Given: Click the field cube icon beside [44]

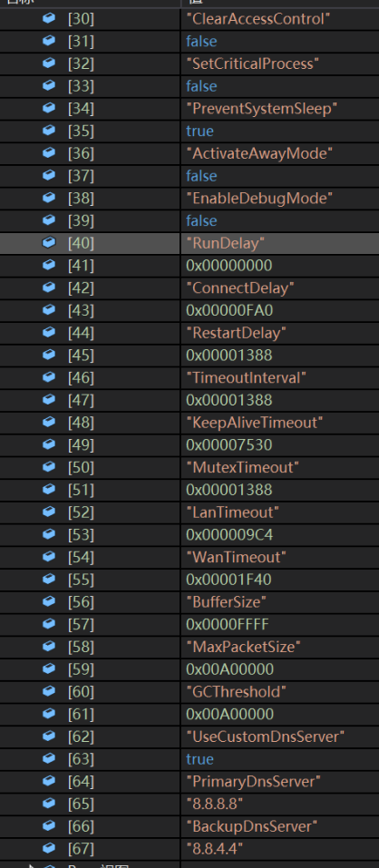Looking at the screenshot, I should tap(49, 332).
